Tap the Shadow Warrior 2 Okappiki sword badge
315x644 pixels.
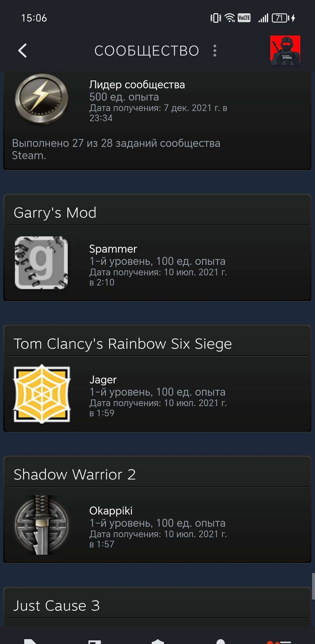[x=41, y=525]
